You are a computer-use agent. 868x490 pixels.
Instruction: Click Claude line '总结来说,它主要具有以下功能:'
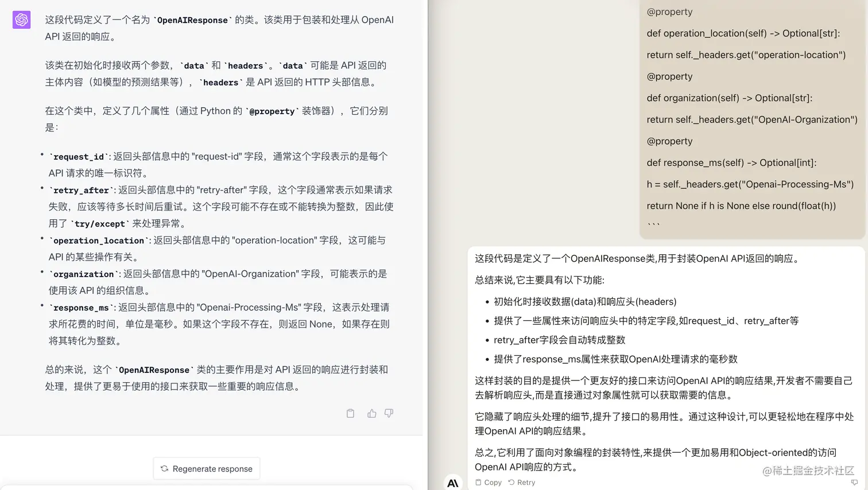pos(540,280)
